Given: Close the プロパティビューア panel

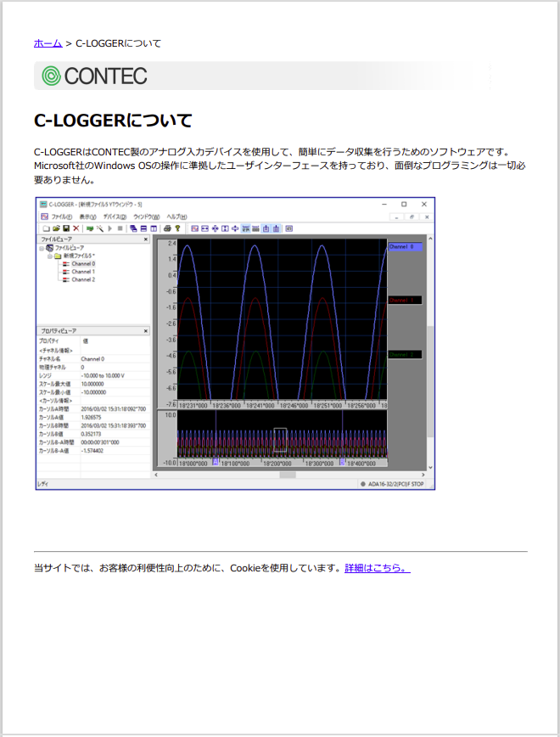Looking at the screenshot, I should (x=145, y=330).
